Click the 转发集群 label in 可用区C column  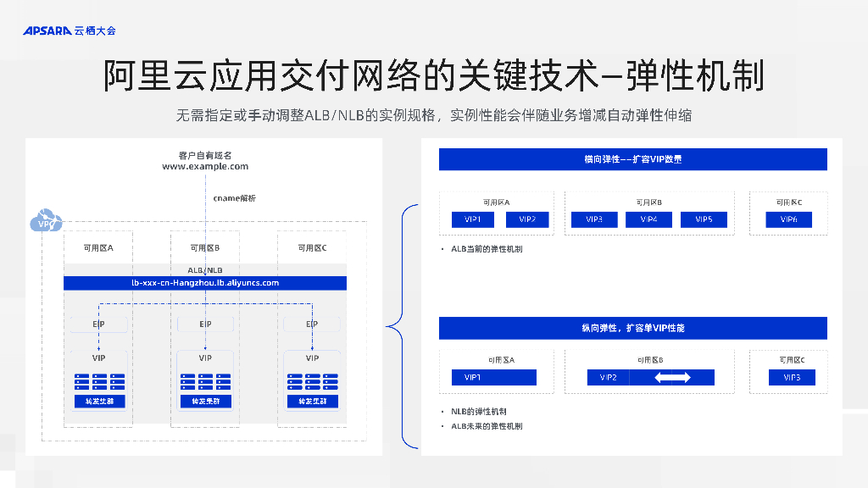(x=312, y=401)
